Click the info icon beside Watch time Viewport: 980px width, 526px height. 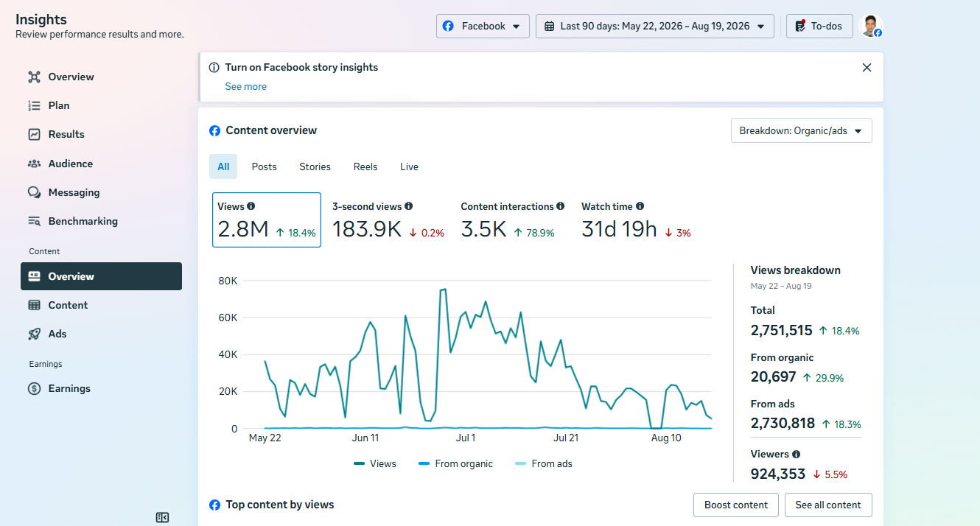coord(640,206)
